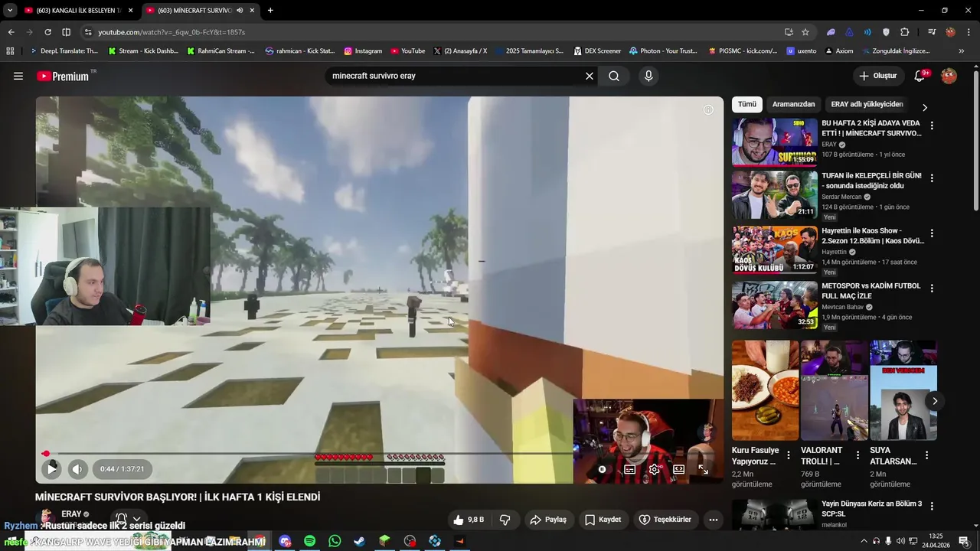Viewport: 980px width, 551px height.
Task: Open options for Kuru Fasulye short
Action: [x=789, y=455]
